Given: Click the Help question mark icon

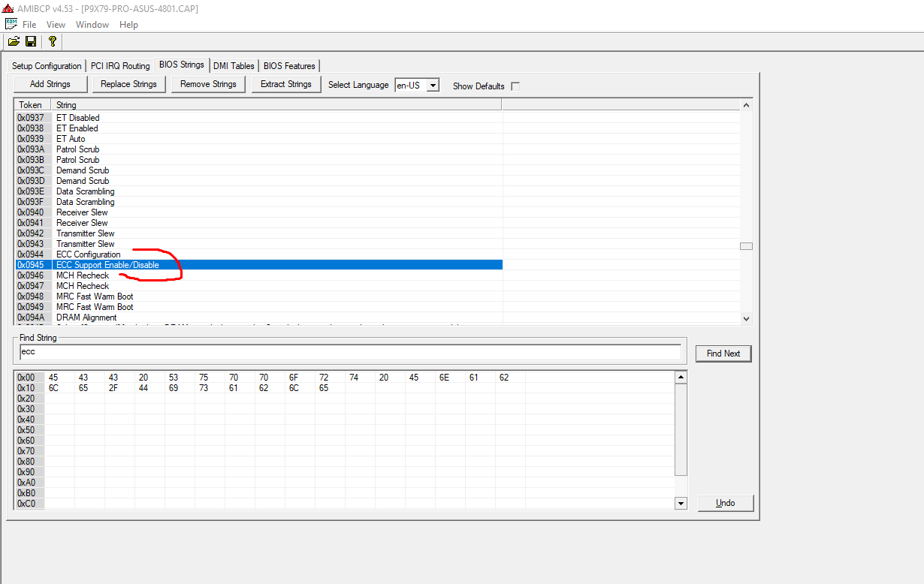Looking at the screenshot, I should point(52,41).
